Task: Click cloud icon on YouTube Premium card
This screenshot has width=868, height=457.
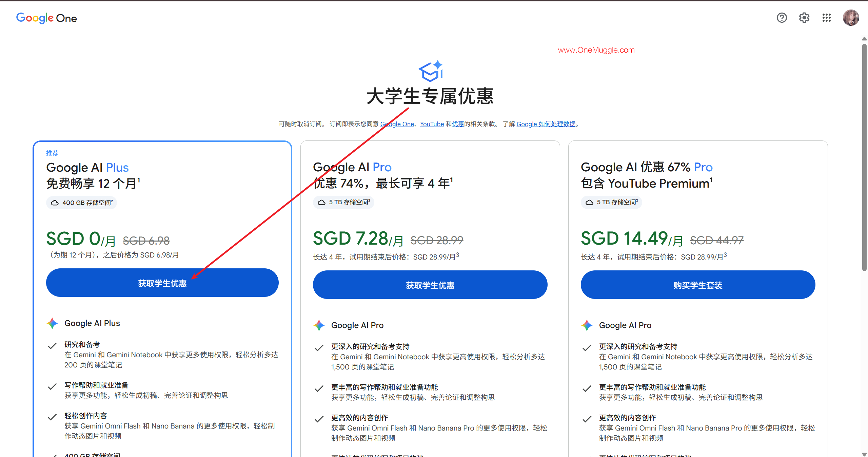Action: point(589,202)
